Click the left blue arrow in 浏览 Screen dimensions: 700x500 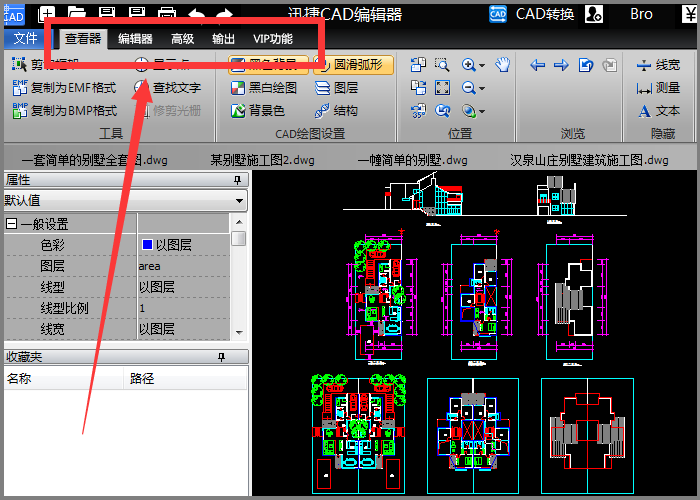[538, 65]
